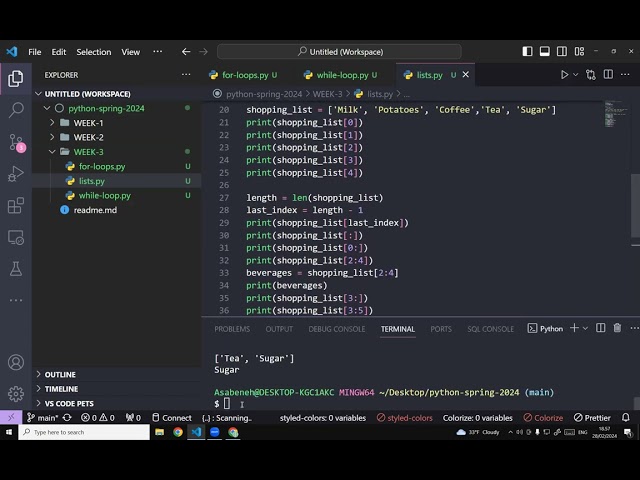Image resolution: width=640 pixels, height=480 pixels.
Task: Open while-loop.py in explorer tree
Action: click(117, 195)
